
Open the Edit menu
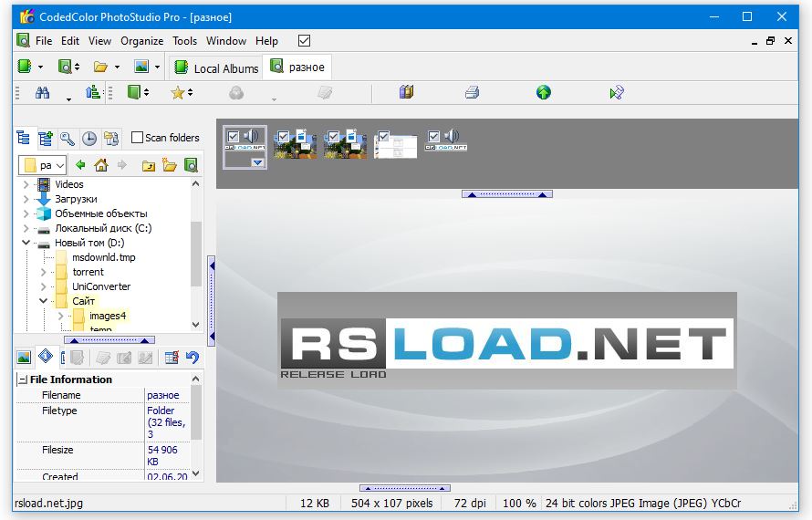coord(70,41)
